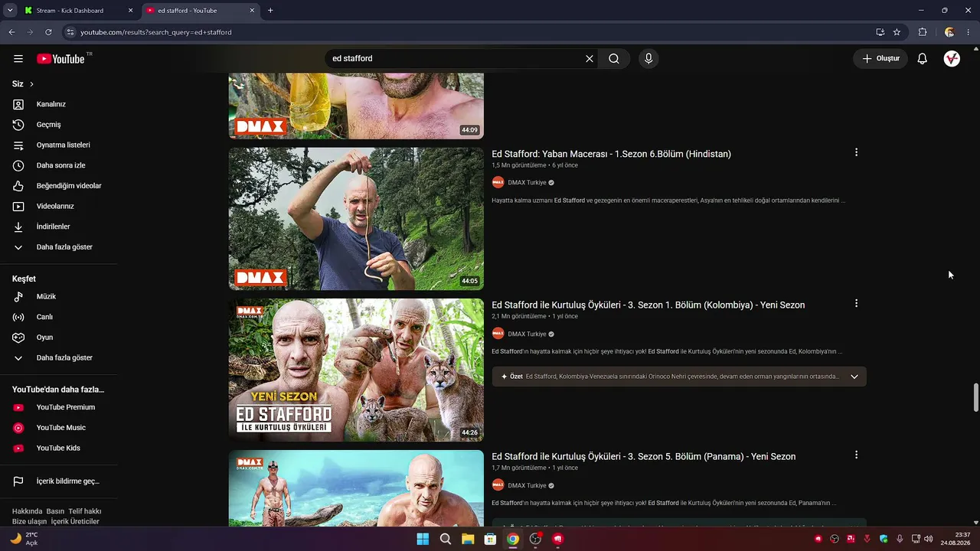This screenshot has height=551, width=980.
Task: Open File Explorer from the taskbar
Action: point(468,539)
